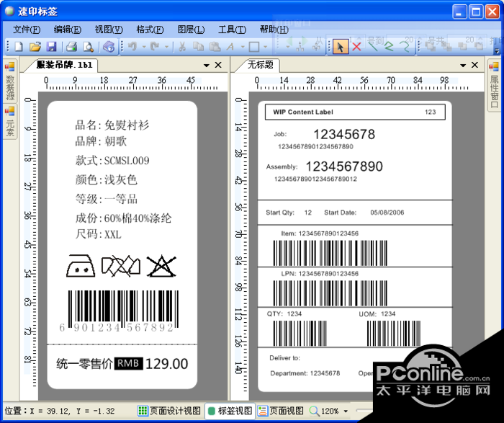Select the EAN barcode on clothing tag
Image resolution: width=504 pixels, height=423 pixels.
(119, 311)
